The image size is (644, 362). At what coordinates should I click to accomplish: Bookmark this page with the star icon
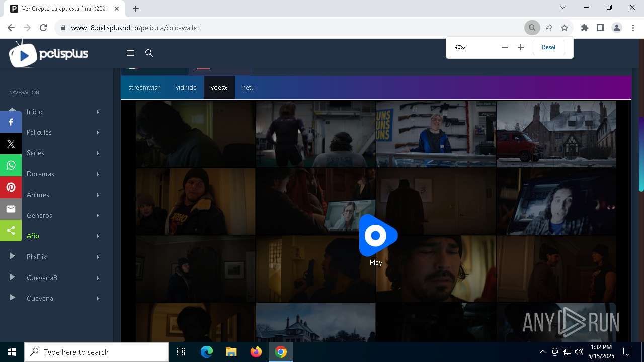[565, 28]
